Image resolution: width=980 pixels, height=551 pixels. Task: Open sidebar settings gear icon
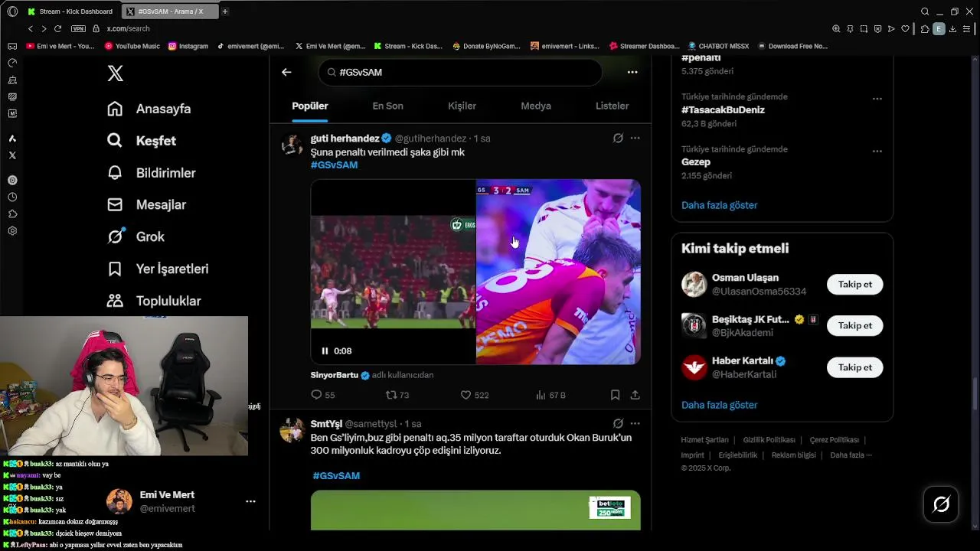coord(12,231)
